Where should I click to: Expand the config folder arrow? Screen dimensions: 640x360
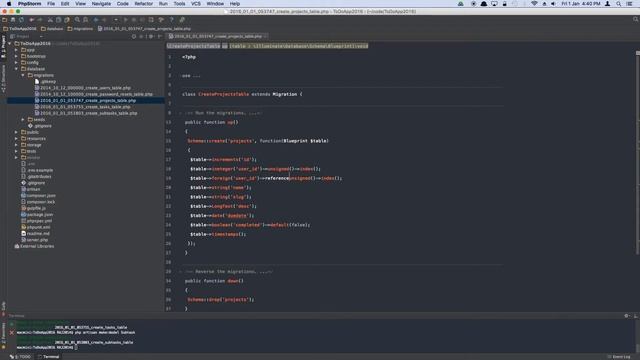[16, 62]
